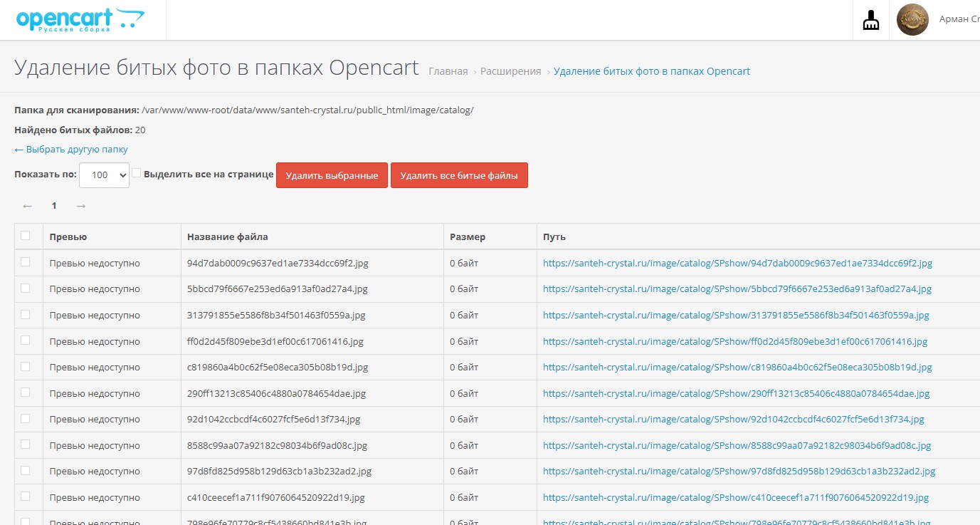Image resolution: width=980 pixels, height=525 pixels.
Task: Go to previous page arrow
Action: pyautogui.click(x=28, y=206)
